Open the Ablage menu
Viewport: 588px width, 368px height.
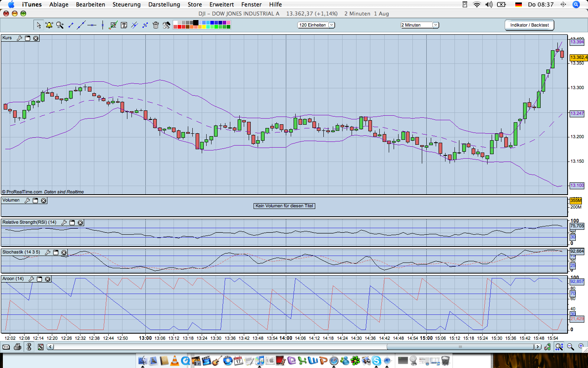[x=59, y=4]
